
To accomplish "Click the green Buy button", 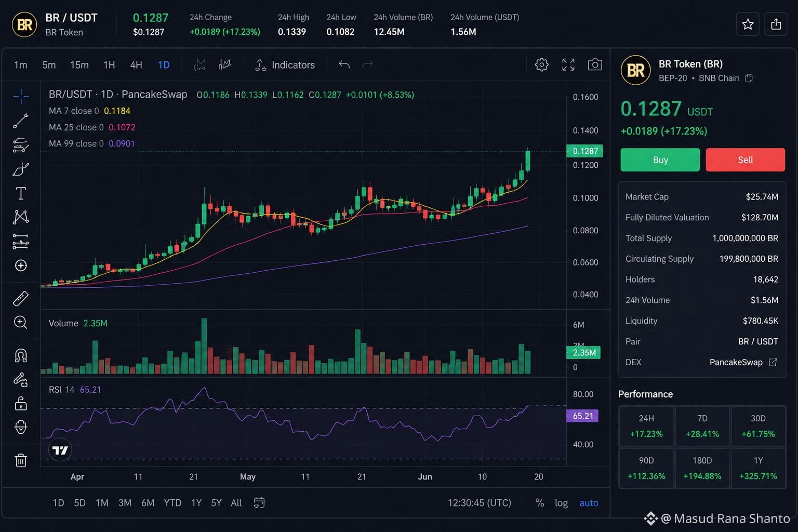I will pos(660,160).
